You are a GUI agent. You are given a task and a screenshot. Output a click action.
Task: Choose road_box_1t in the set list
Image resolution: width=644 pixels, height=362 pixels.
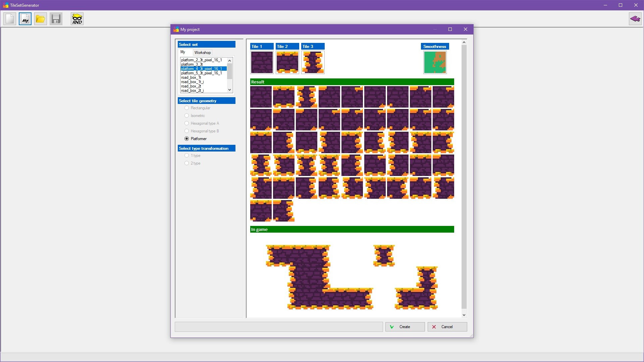pyautogui.click(x=191, y=77)
